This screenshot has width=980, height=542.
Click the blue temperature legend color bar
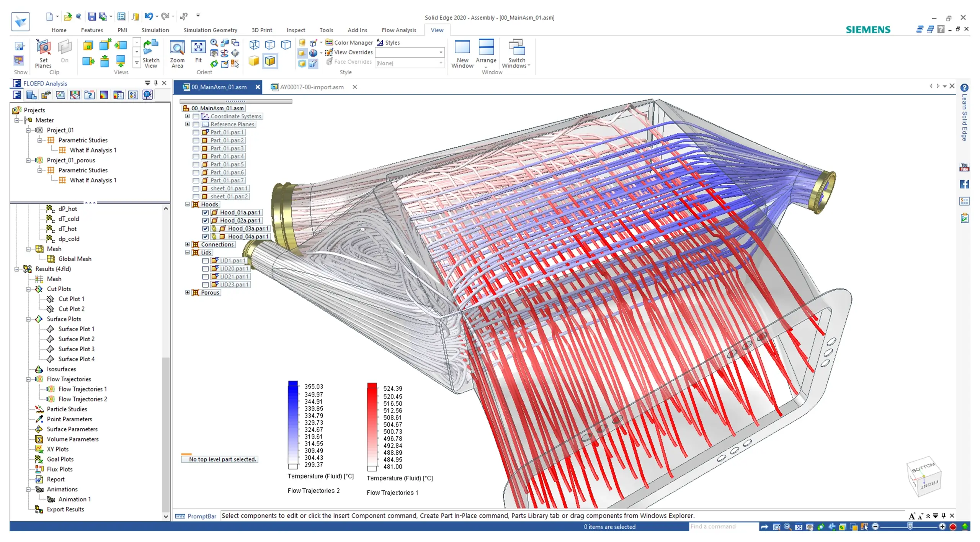coord(293,424)
